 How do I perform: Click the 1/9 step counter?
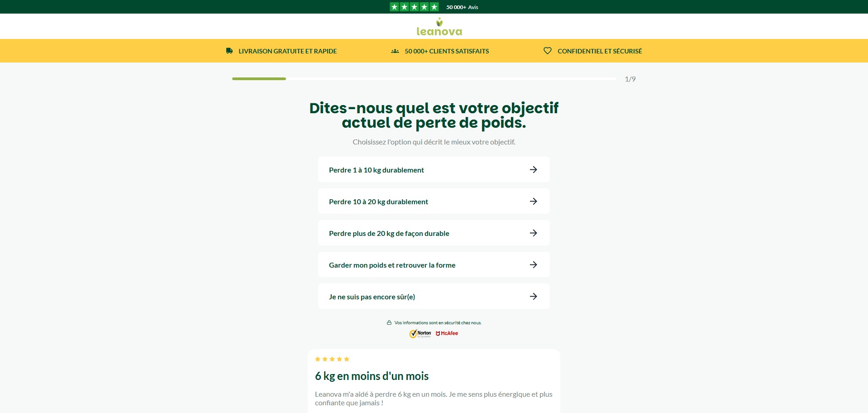pos(630,79)
